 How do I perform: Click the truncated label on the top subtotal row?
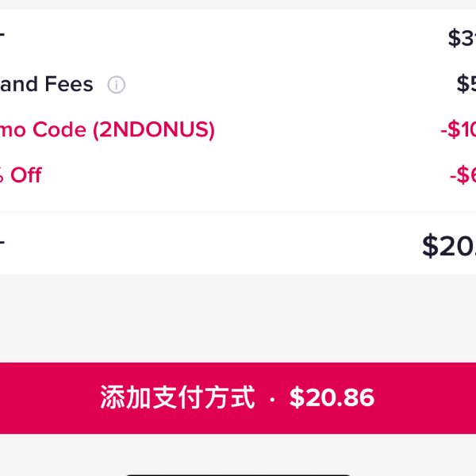tap(2, 34)
